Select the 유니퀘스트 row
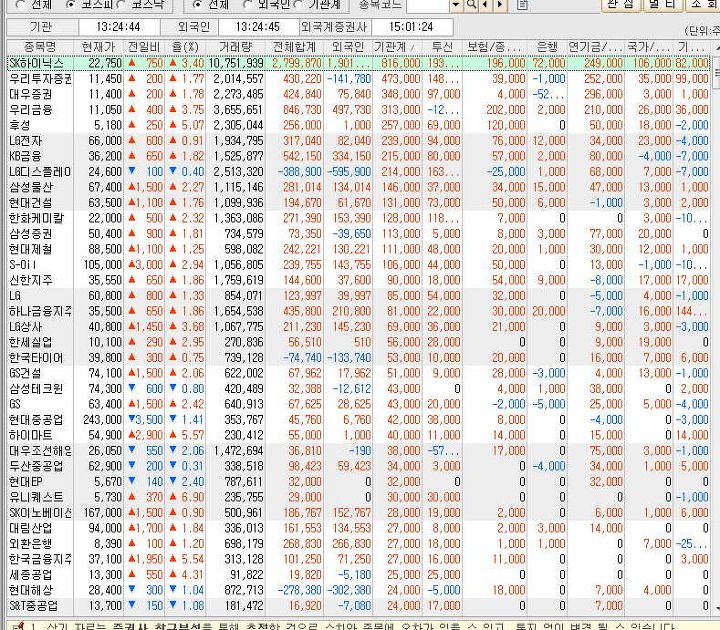720x630 pixels. pos(359,497)
